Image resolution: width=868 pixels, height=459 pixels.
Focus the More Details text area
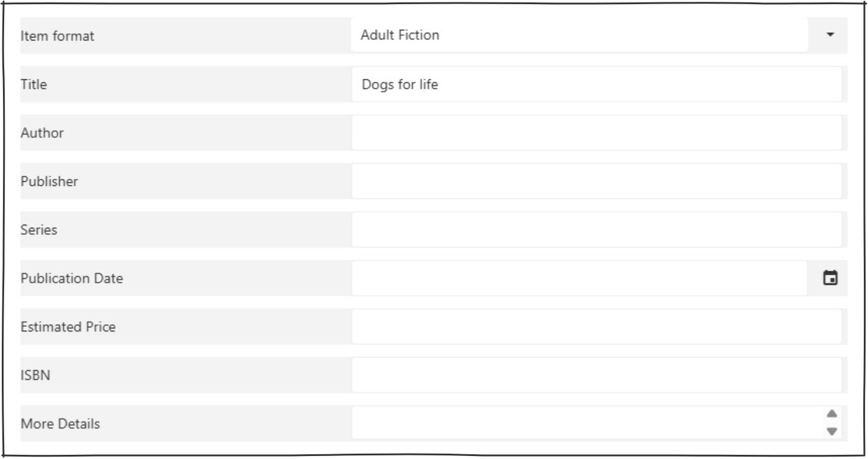(x=584, y=423)
